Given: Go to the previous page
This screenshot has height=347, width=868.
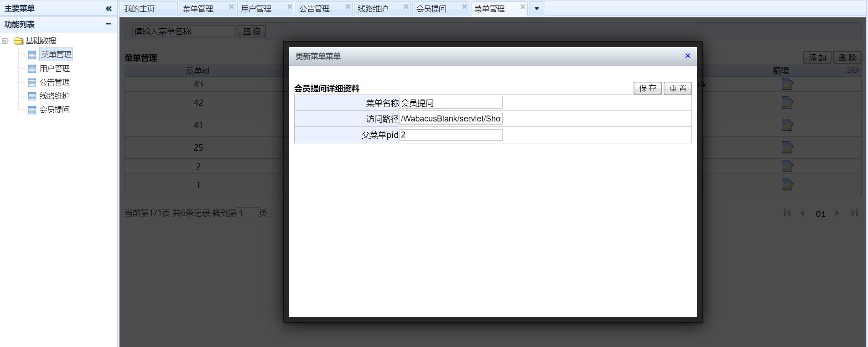Looking at the screenshot, I should click(x=802, y=213).
